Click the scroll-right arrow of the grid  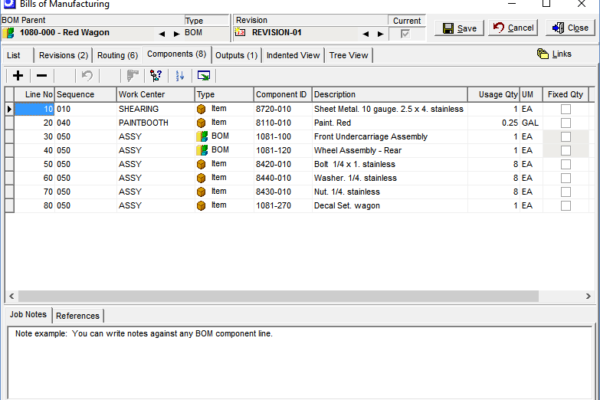click(588, 296)
